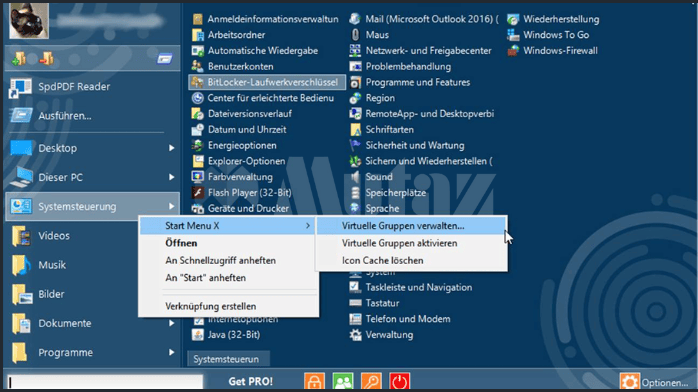This screenshot has width=698, height=392.
Task: Click the small window icon beside the group icons
Action: point(165,59)
